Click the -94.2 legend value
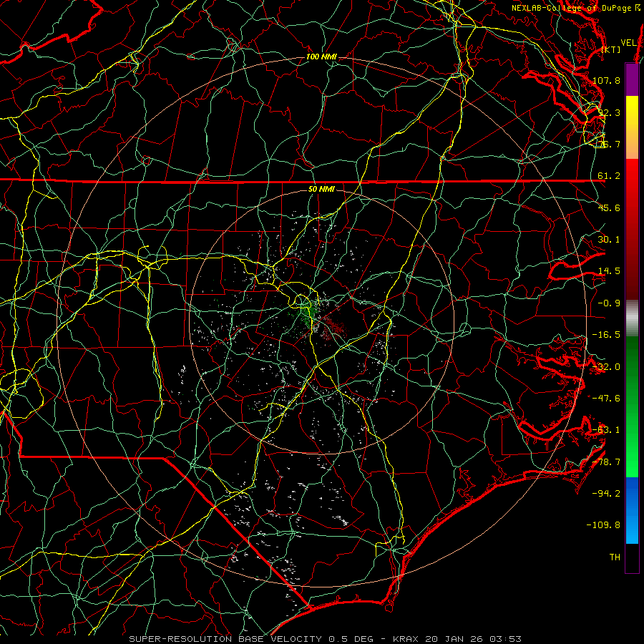This screenshot has height=644, width=644. pos(606,493)
